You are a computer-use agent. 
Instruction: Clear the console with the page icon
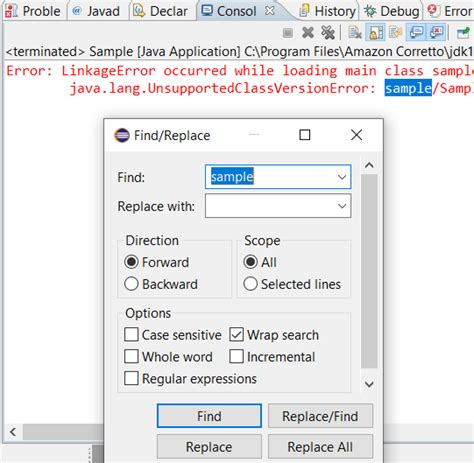coord(355,33)
